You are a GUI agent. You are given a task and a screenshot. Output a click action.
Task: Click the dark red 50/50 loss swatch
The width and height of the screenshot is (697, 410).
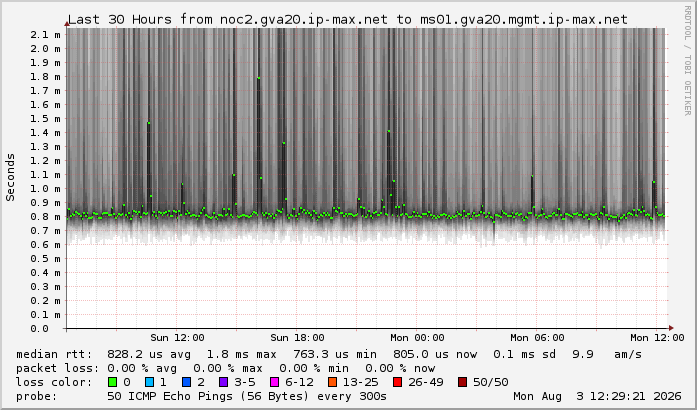[462, 382]
